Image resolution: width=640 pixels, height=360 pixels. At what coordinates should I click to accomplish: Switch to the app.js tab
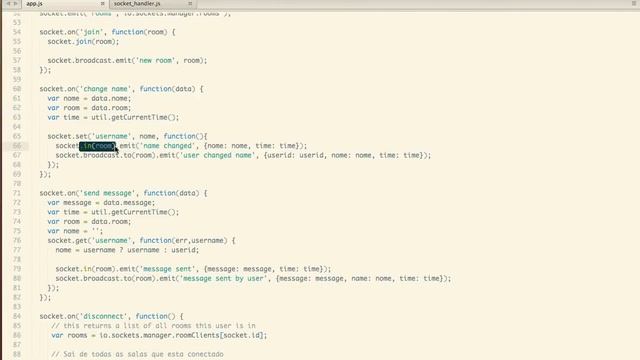(35, 4)
